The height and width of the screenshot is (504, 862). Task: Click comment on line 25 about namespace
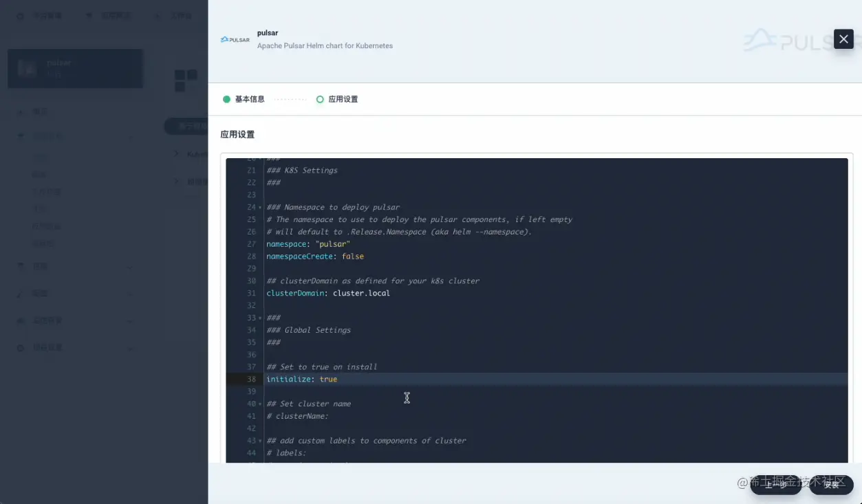pos(419,219)
